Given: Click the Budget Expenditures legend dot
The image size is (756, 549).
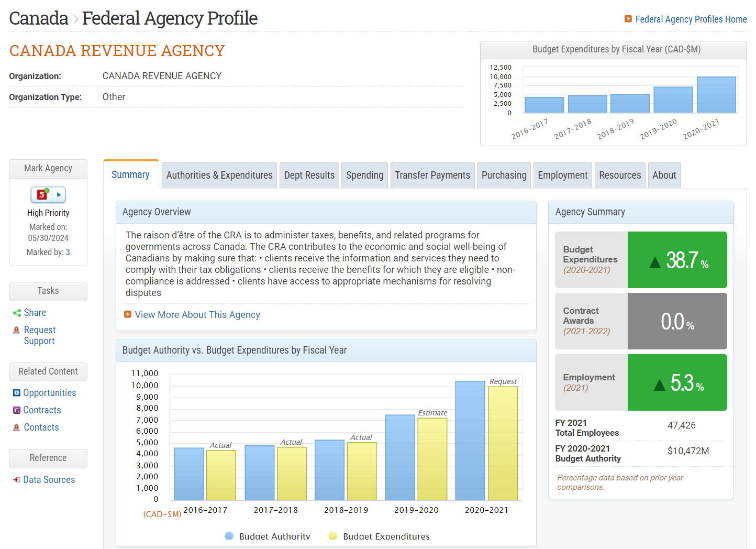Looking at the screenshot, I should tap(333, 536).
